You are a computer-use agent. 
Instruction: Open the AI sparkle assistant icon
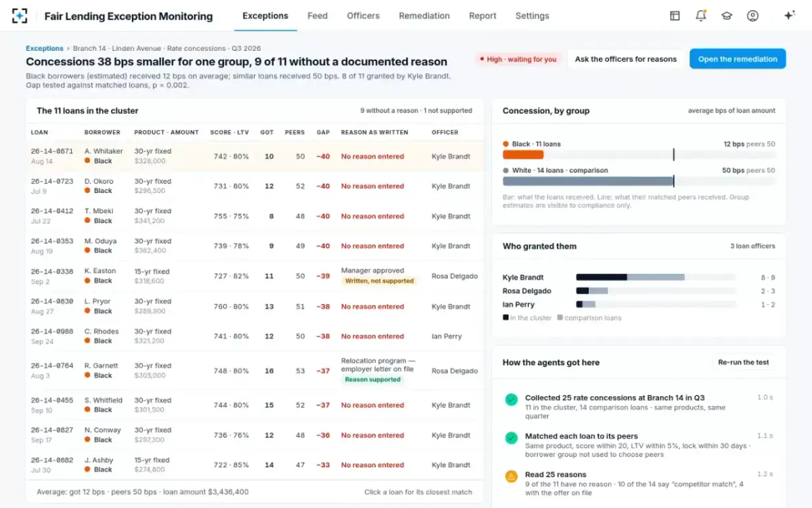click(x=789, y=16)
